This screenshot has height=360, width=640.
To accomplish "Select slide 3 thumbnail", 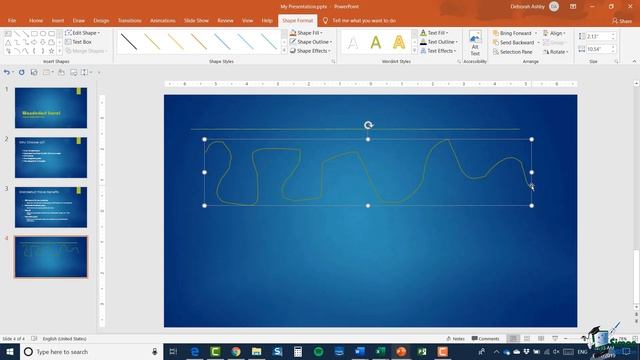I will click(51, 207).
